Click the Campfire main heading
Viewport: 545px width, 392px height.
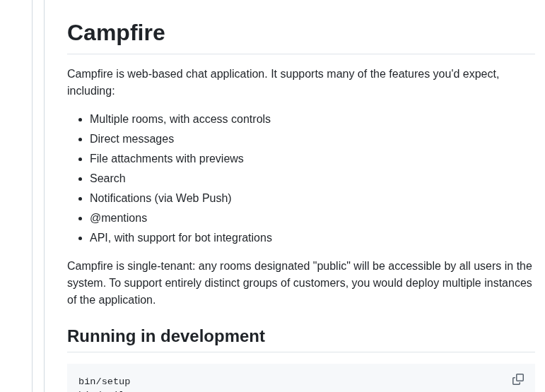116,33
